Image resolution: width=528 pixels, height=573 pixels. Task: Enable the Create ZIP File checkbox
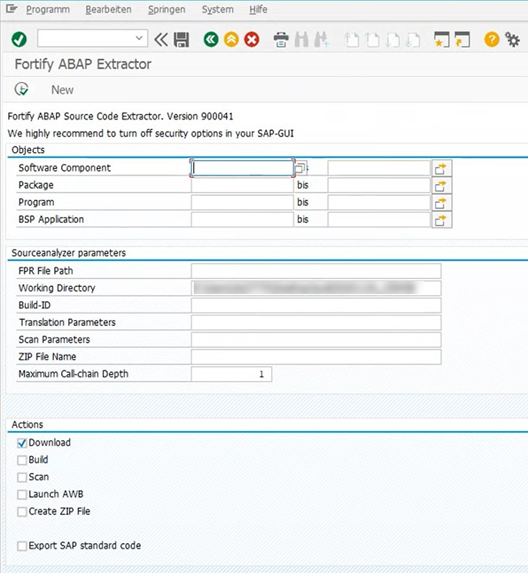click(22, 512)
